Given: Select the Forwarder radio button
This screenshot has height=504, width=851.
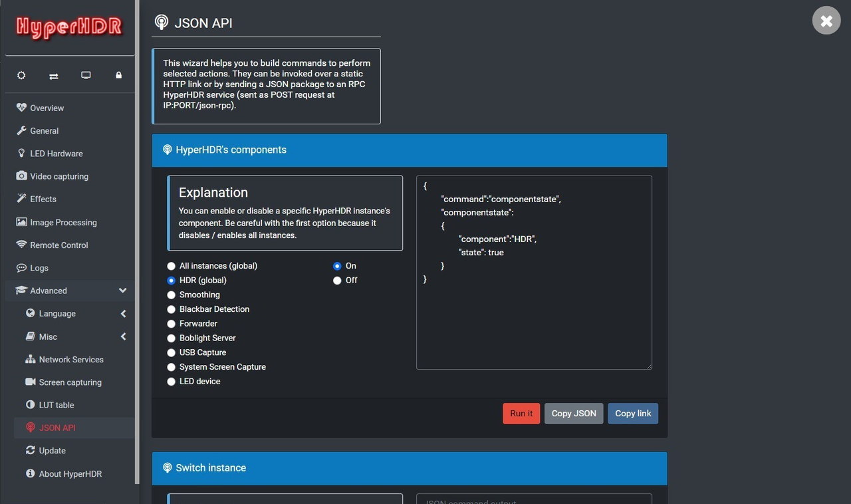Looking at the screenshot, I should [x=172, y=324].
